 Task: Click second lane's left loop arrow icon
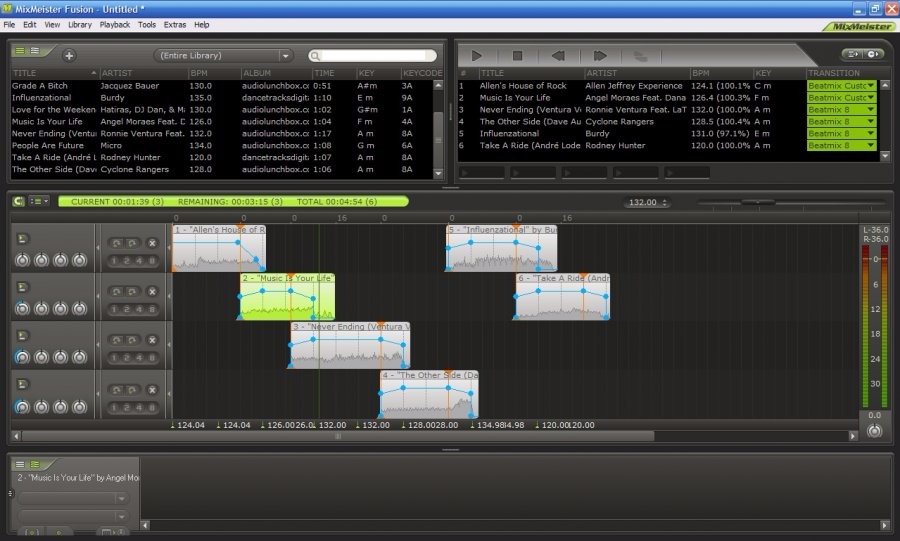tap(117, 291)
